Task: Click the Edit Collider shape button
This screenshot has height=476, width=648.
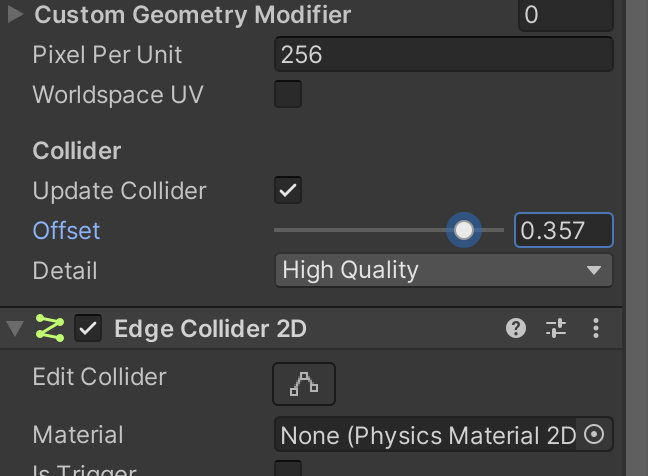Action: [304, 384]
